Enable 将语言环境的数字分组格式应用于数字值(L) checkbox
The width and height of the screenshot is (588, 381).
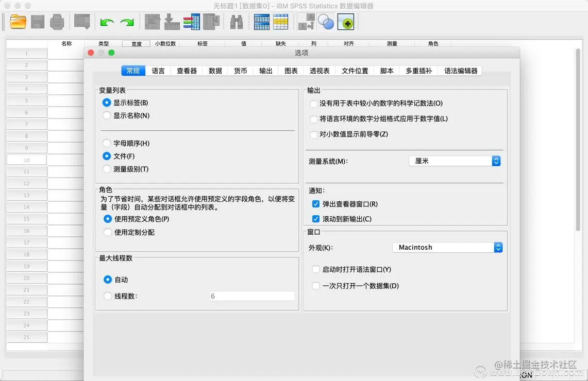tap(314, 119)
